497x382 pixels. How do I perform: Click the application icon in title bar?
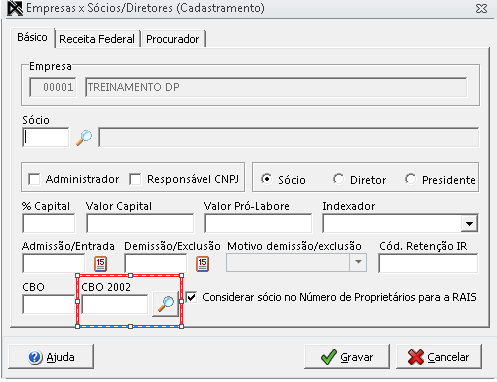click(x=15, y=8)
